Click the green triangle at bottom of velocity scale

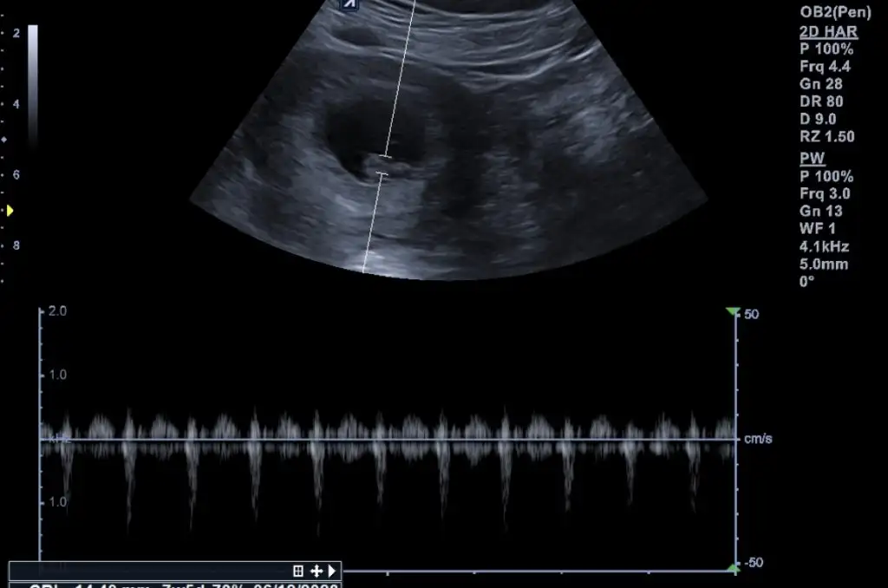pos(734,568)
